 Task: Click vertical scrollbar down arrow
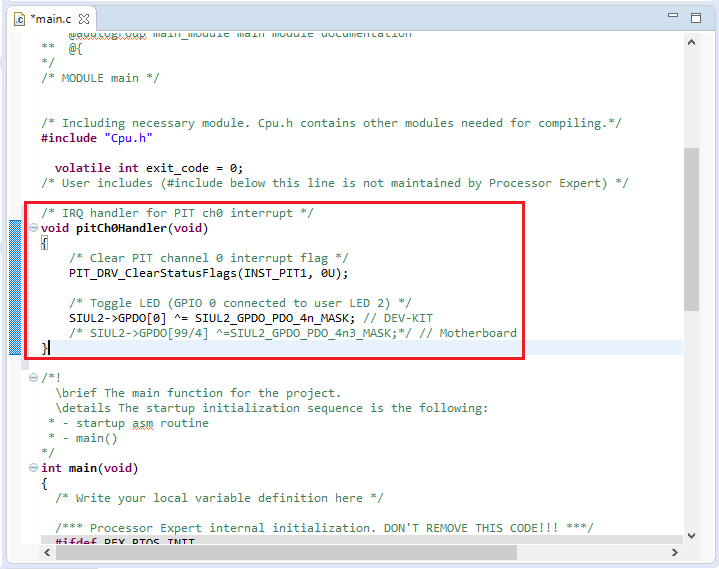tap(691, 536)
